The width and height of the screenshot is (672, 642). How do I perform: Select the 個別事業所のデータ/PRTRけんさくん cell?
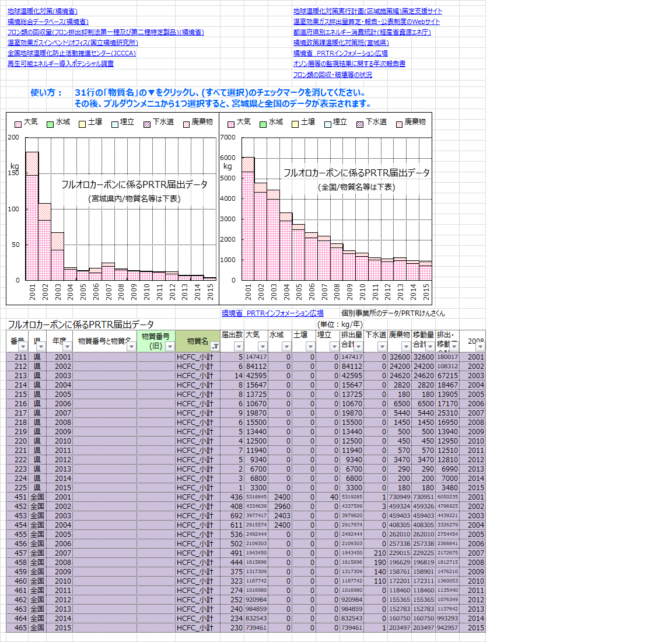(393, 313)
